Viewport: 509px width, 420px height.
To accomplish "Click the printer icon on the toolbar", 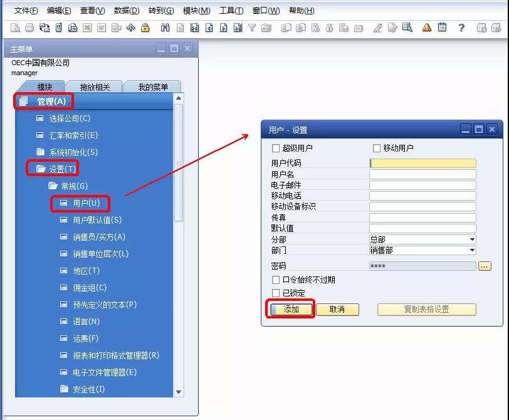I will [x=29, y=28].
